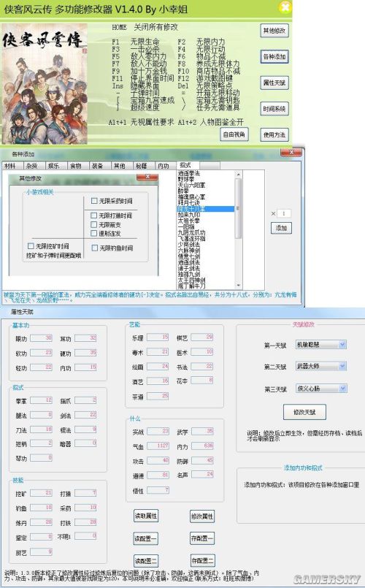Click the 厨艺 value field
Viewport: 365px width, 588px height.
[x=41, y=551]
